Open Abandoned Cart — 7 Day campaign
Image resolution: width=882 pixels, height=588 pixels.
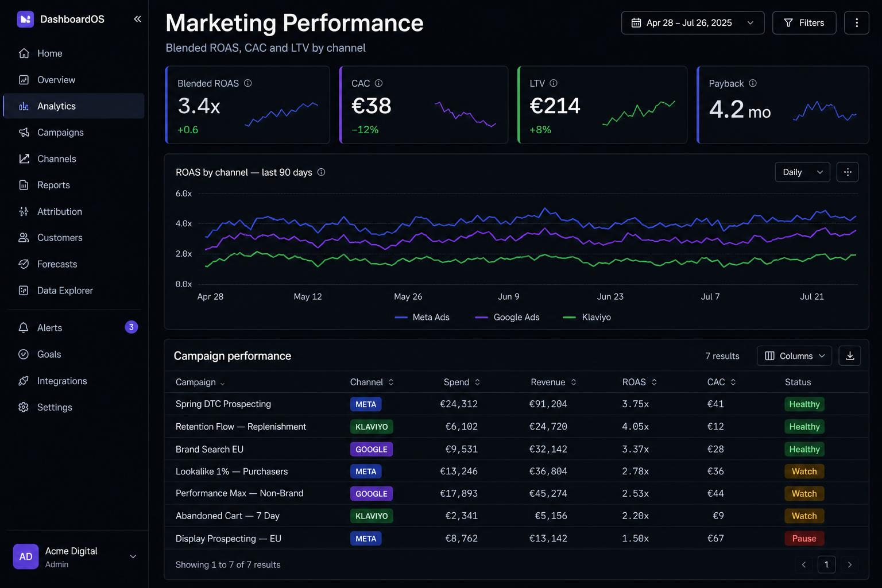click(x=227, y=516)
